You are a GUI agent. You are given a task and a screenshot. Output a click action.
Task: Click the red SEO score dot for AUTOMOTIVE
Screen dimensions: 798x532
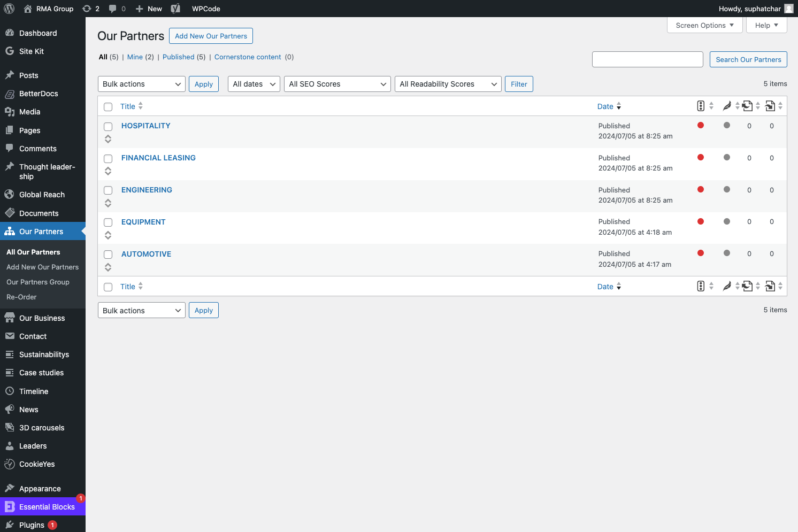[x=701, y=253]
